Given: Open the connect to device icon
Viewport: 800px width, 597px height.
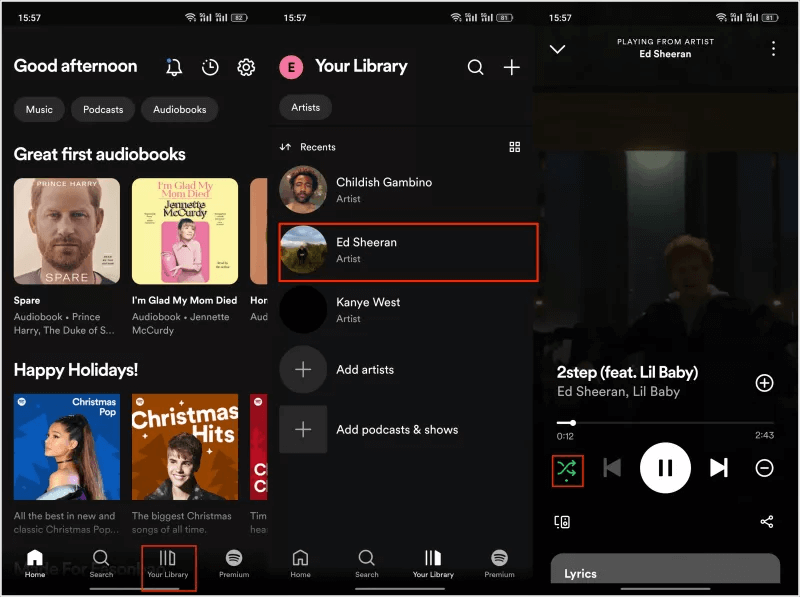Looking at the screenshot, I should click(562, 521).
